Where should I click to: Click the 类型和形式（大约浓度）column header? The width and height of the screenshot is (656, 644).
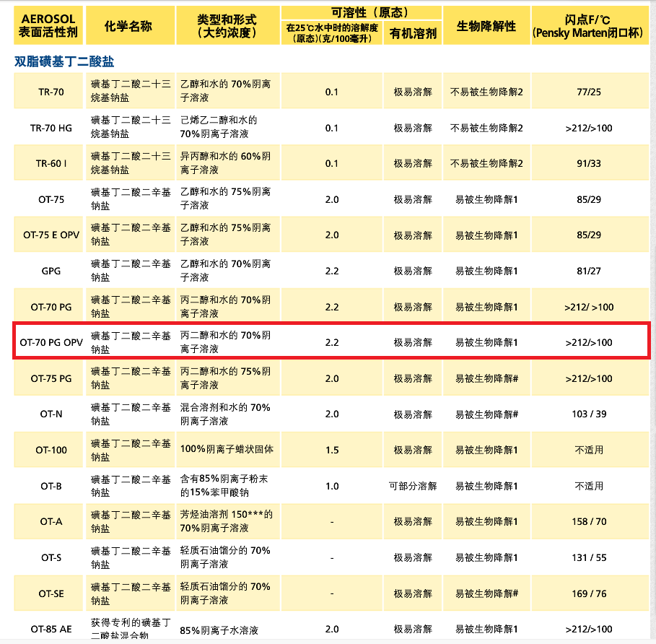pos(227,25)
